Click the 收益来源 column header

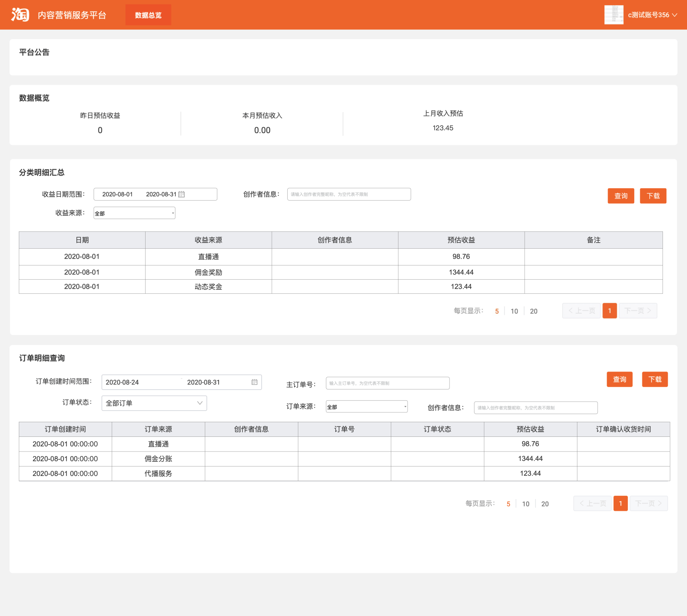point(208,240)
